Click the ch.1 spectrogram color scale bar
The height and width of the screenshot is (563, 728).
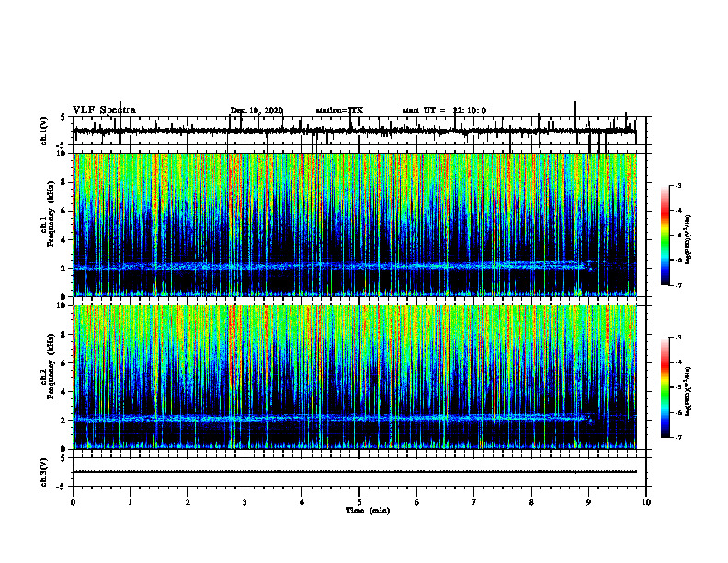[665, 236]
